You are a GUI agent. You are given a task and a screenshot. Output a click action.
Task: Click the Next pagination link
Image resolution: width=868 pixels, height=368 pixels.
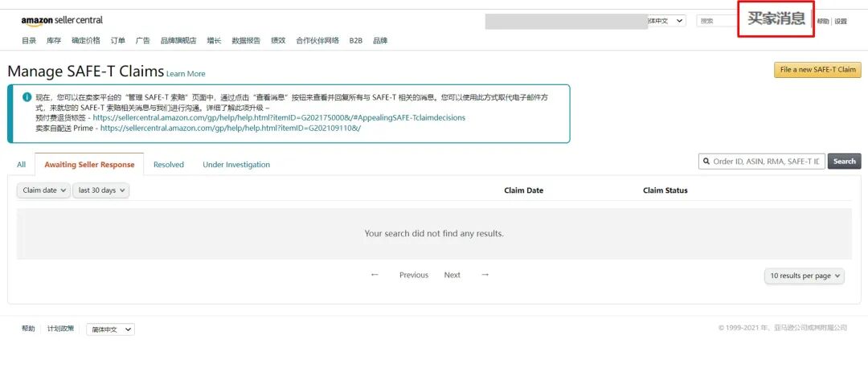[452, 275]
